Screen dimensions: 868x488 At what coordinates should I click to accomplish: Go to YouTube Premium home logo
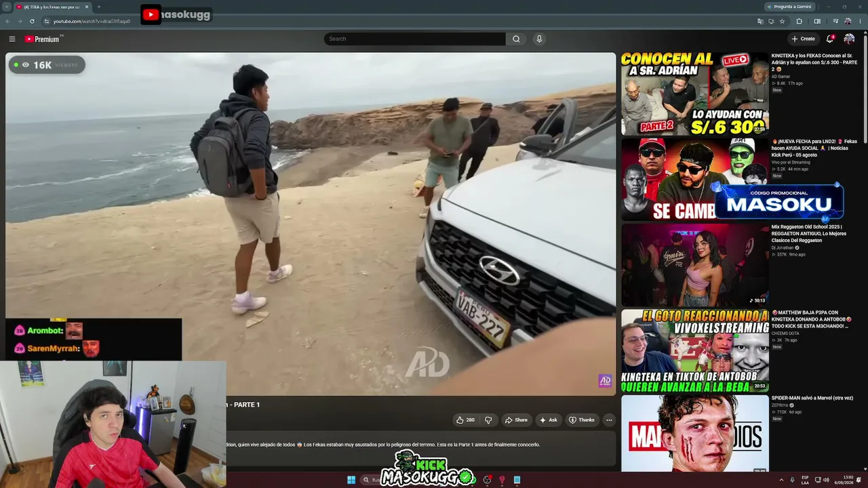(x=43, y=39)
